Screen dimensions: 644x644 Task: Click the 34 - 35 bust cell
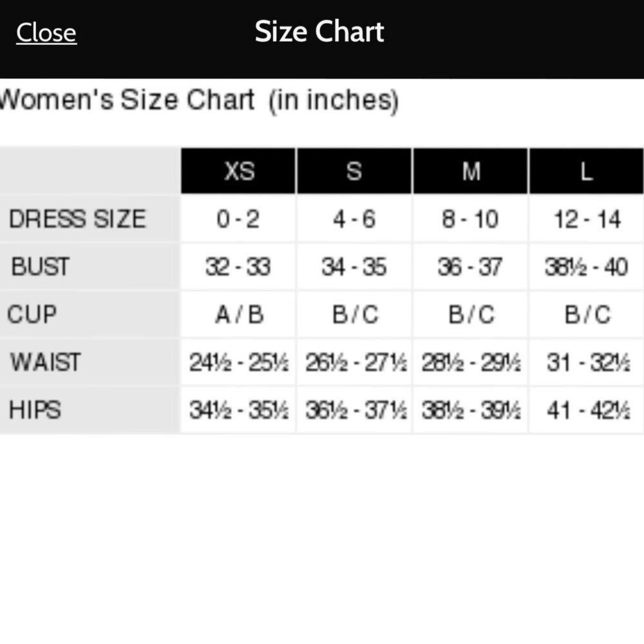tap(354, 267)
